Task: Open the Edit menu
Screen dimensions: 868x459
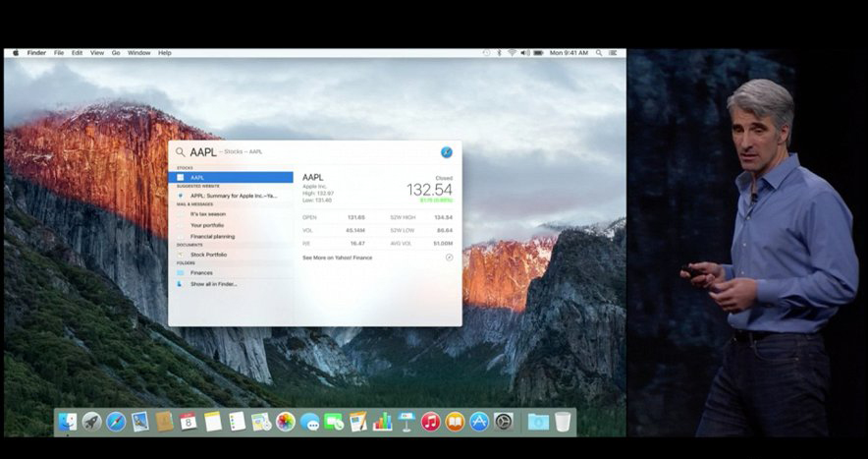Action: click(x=77, y=53)
